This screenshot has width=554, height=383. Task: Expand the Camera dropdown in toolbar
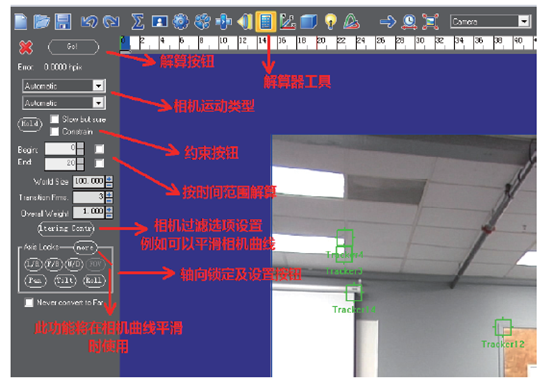(x=490, y=22)
